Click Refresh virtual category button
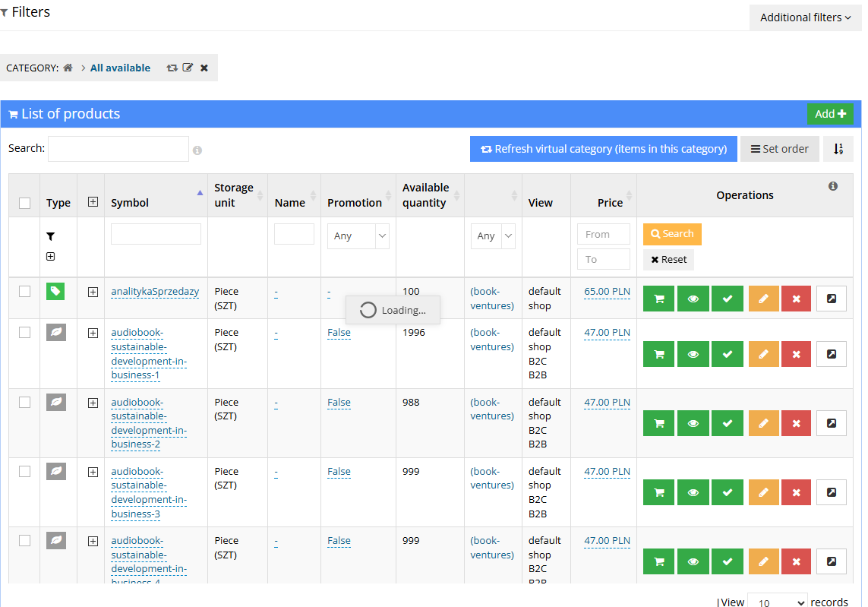The width and height of the screenshot is (868, 607). tap(604, 149)
